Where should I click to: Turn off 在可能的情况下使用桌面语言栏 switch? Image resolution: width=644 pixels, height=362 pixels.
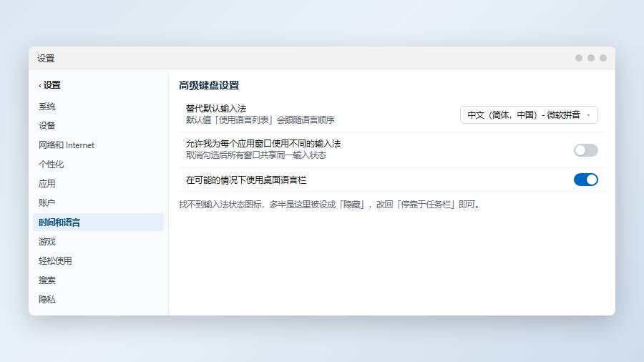[585, 180]
